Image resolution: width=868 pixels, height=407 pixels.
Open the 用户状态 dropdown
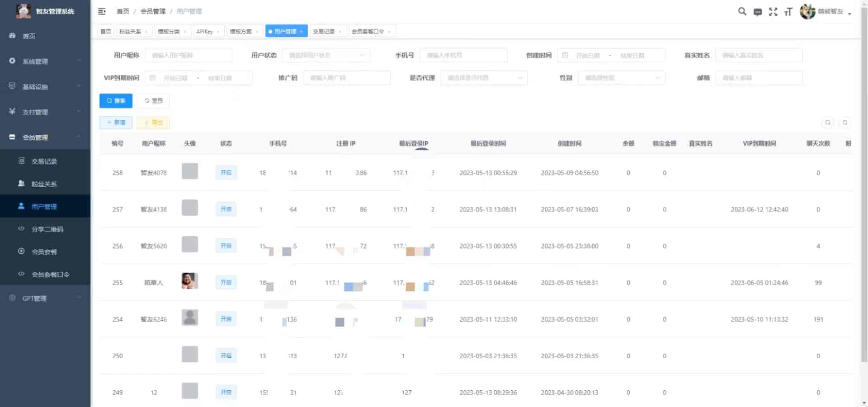coord(325,55)
